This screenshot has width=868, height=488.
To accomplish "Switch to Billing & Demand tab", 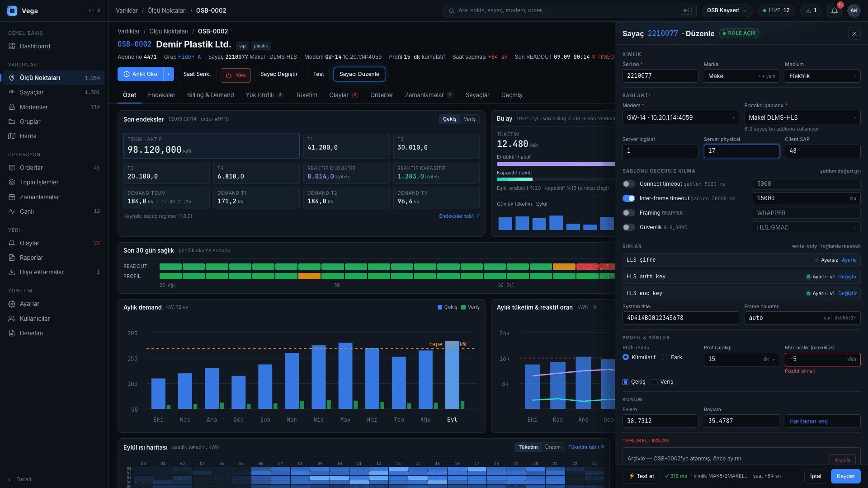I will click(211, 95).
